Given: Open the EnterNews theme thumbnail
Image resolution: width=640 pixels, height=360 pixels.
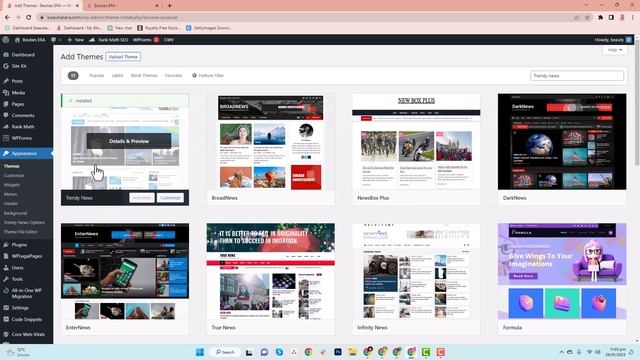Looking at the screenshot, I should tap(125, 271).
